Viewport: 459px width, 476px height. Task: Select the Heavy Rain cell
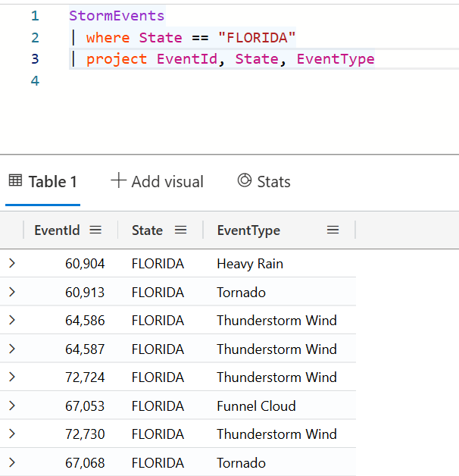click(x=250, y=264)
